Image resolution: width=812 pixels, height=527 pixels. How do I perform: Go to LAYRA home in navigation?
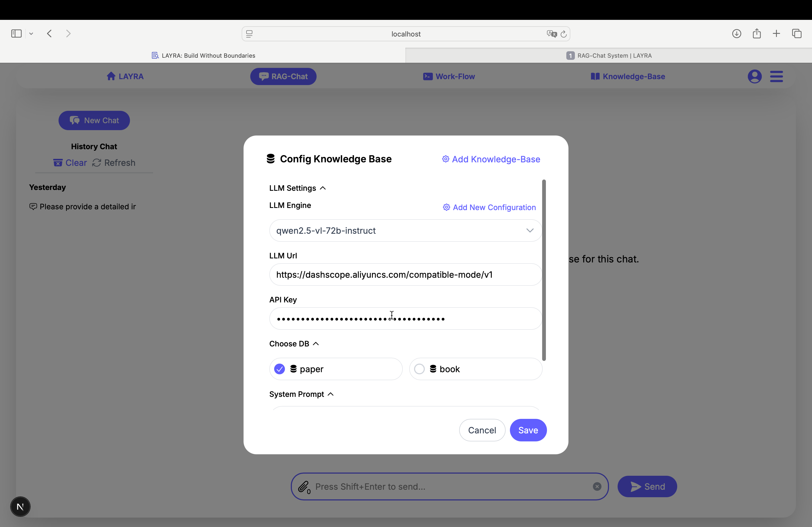[125, 76]
